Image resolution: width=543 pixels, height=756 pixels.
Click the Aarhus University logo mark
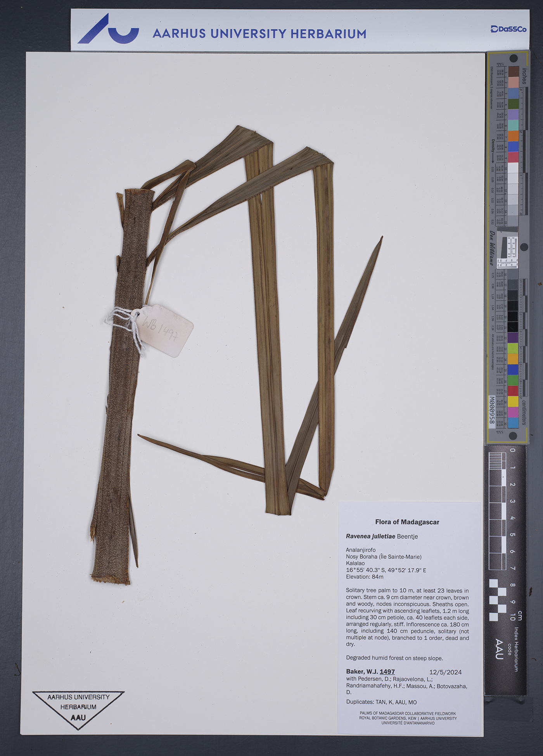point(108,30)
